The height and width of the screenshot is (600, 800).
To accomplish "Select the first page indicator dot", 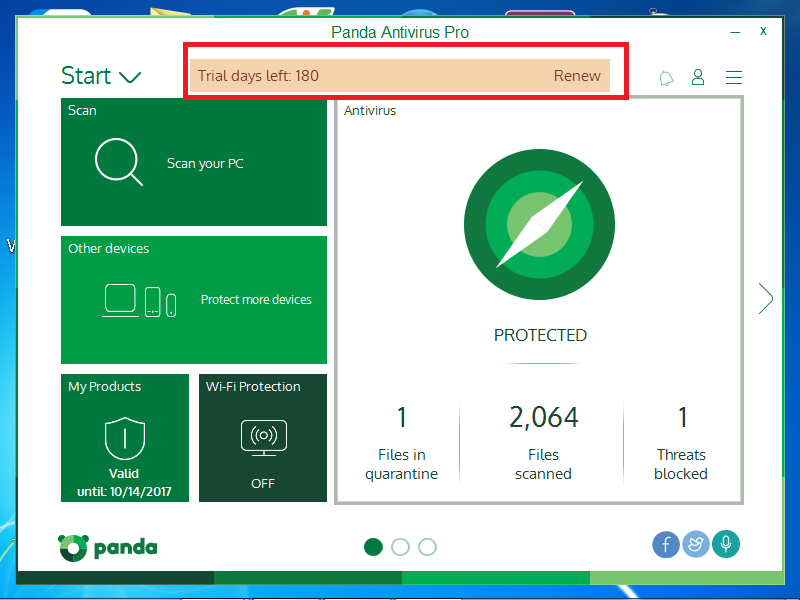I will [x=373, y=547].
